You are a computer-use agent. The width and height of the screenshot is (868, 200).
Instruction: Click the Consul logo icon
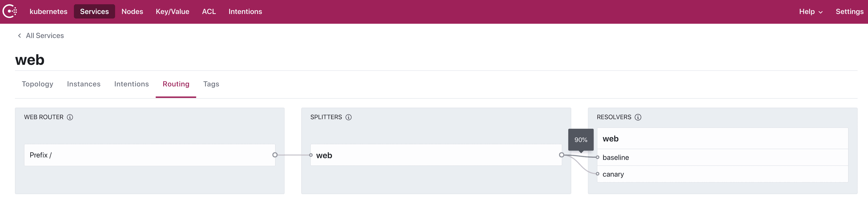tap(10, 12)
